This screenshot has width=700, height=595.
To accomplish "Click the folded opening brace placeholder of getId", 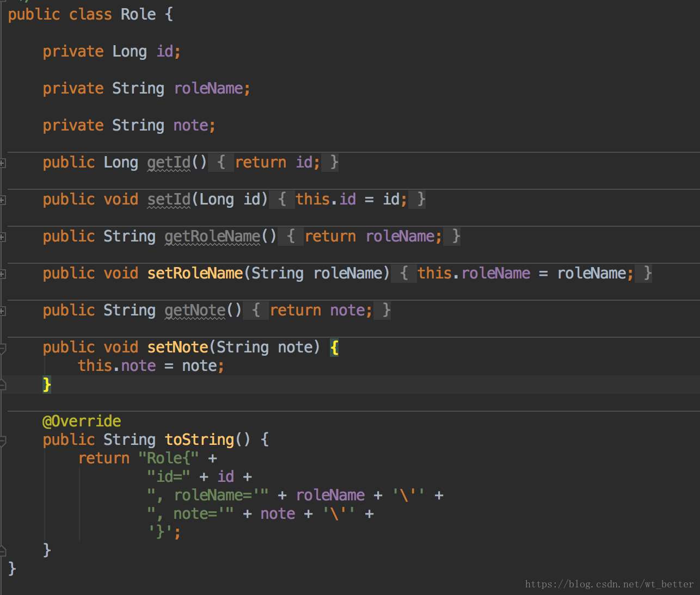I will 221,163.
